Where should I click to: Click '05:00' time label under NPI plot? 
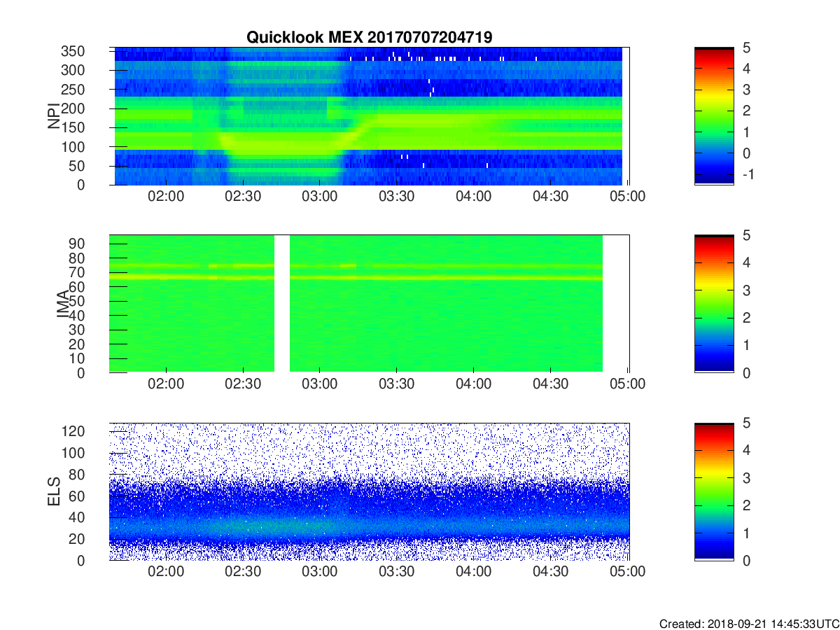click(629, 197)
